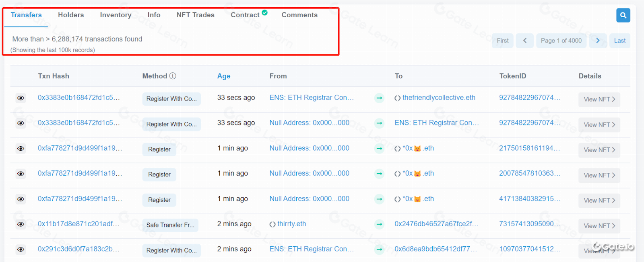Go to next page with right chevron
644x262 pixels.
click(x=598, y=41)
